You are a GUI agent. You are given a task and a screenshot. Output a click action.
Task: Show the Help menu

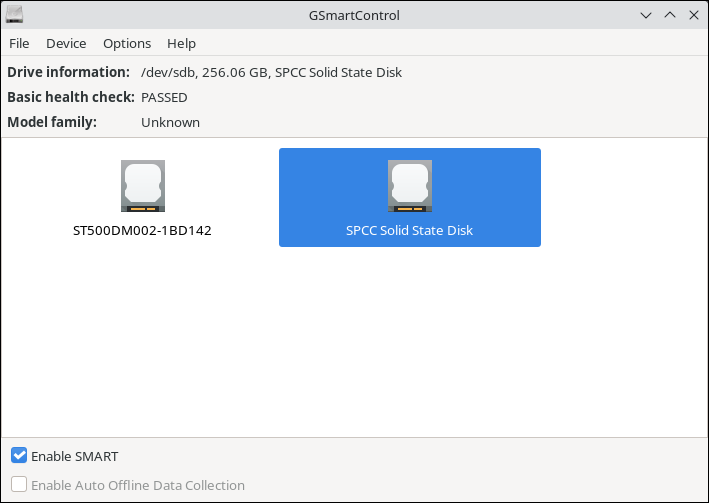pos(181,43)
